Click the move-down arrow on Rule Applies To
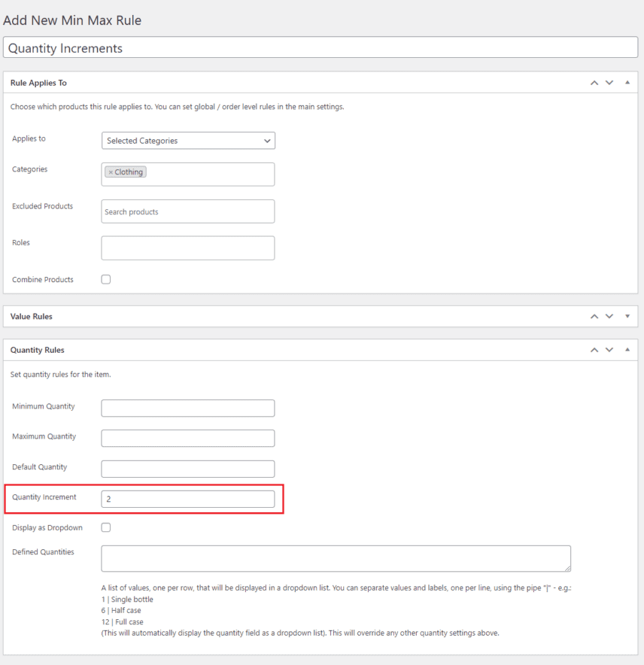Image resolution: width=644 pixels, height=665 pixels. [x=609, y=82]
